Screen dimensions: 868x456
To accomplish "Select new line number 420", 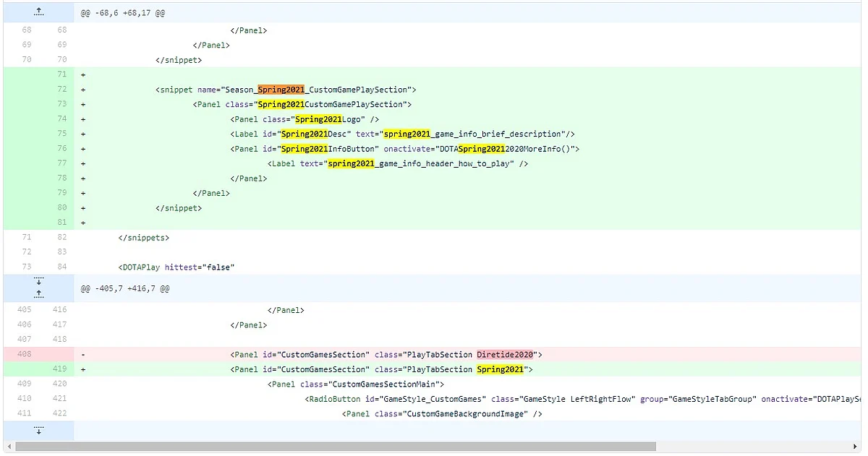I will (61, 384).
